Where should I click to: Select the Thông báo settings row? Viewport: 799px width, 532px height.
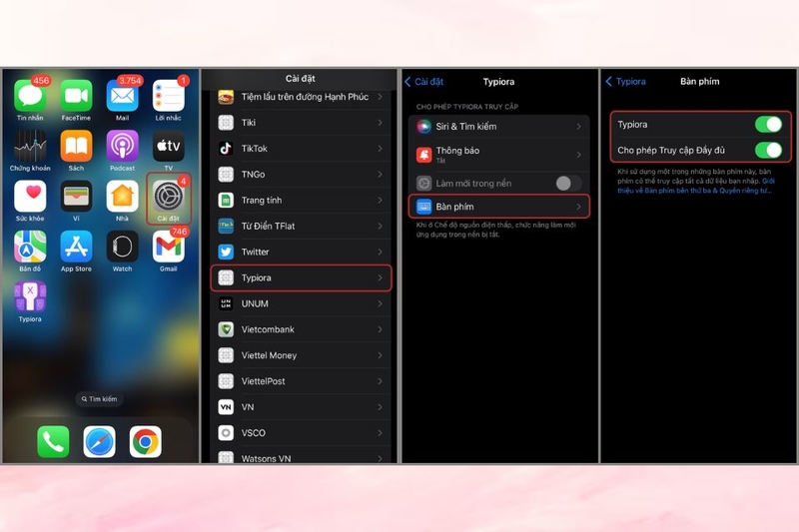[498, 155]
